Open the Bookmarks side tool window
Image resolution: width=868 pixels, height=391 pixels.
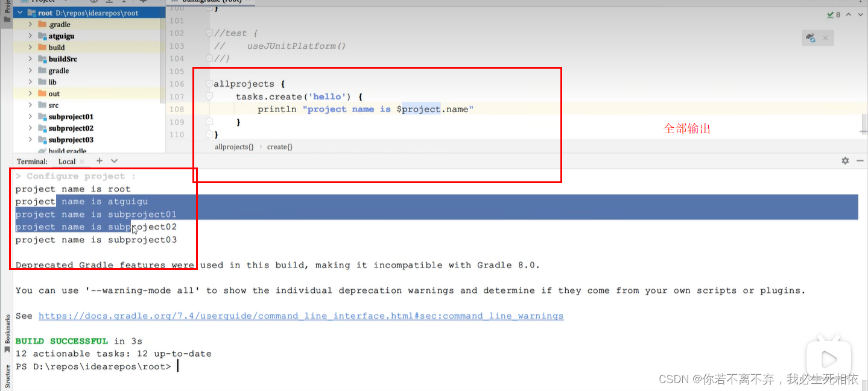tap(7, 333)
